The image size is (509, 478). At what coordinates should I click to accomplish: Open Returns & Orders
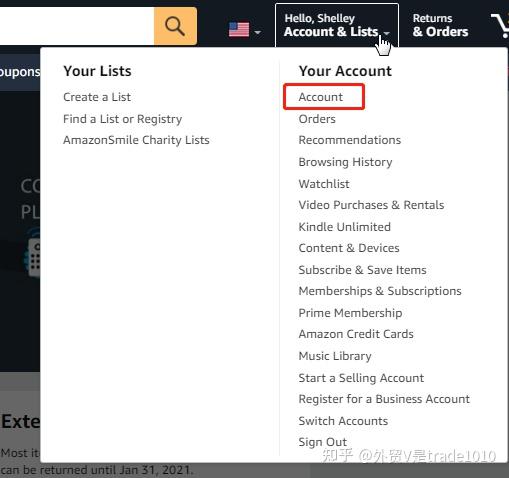440,25
